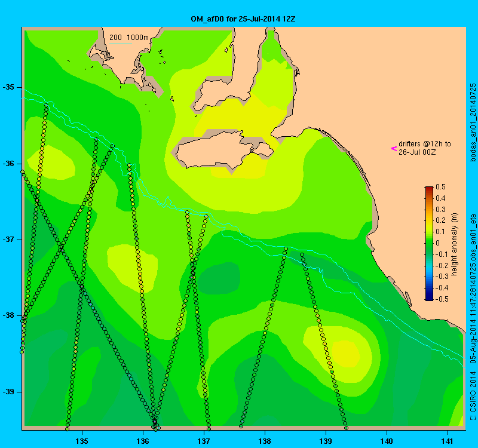478x448 pixels.
Task: Click the colorbar label '-0.4'
Action: click(441, 288)
